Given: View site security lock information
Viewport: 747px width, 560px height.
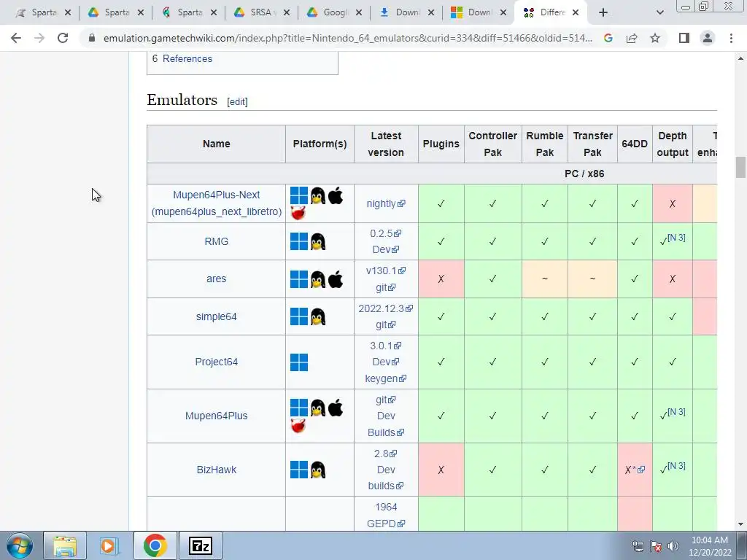Looking at the screenshot, I should pyautogui.click(x=92, y=38).
